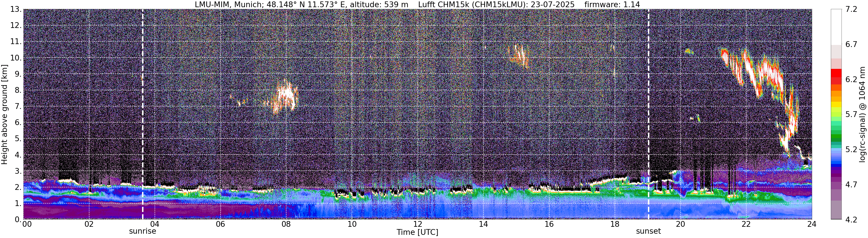The image size is (868, 238).
Task: Click the "04" time axis tick label
Action: (x=155, y=224)
